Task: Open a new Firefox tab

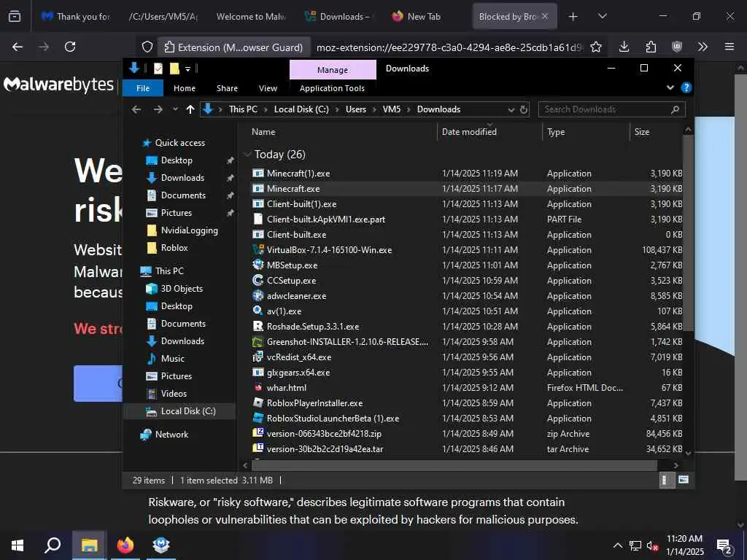Action: click(573, 16)
